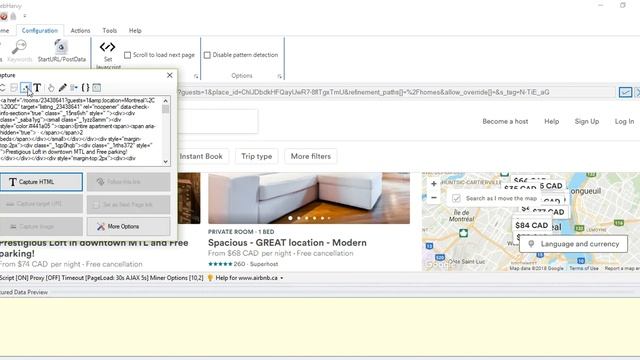Click the blue go button beside address bar
Screen dimensions: 640x360
[x=625, y=92]
